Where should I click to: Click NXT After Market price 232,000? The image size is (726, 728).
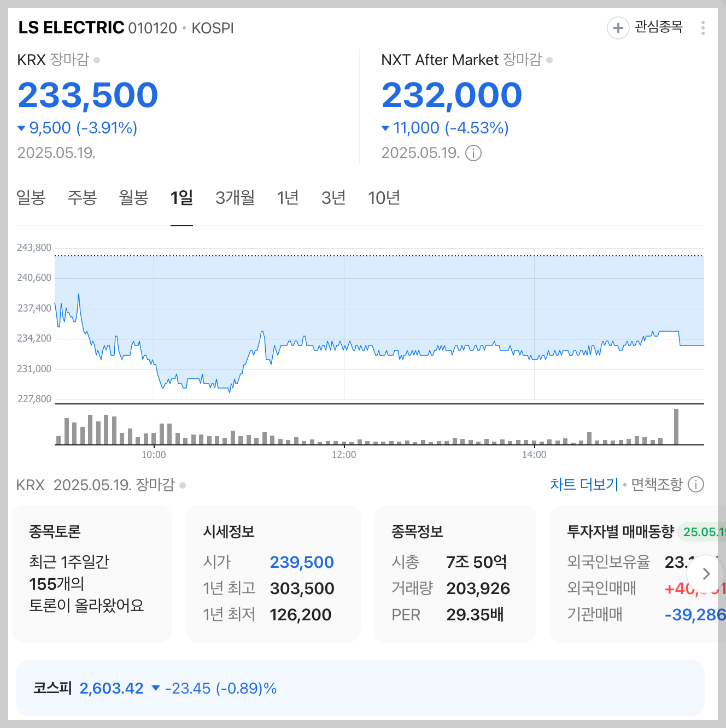452,95
